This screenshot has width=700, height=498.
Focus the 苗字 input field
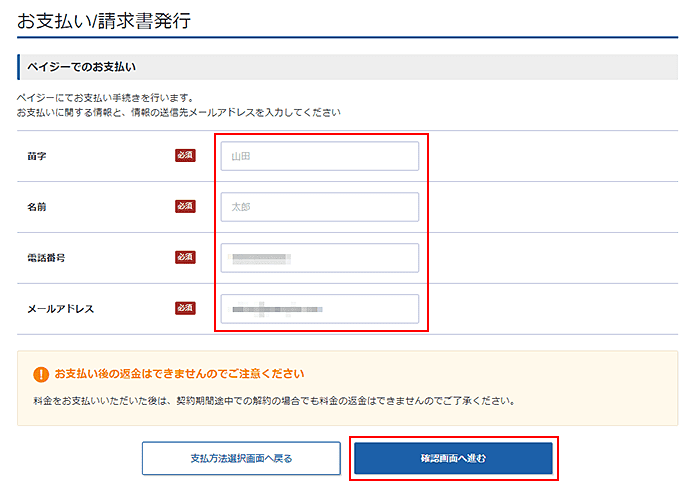pos(319,156)
